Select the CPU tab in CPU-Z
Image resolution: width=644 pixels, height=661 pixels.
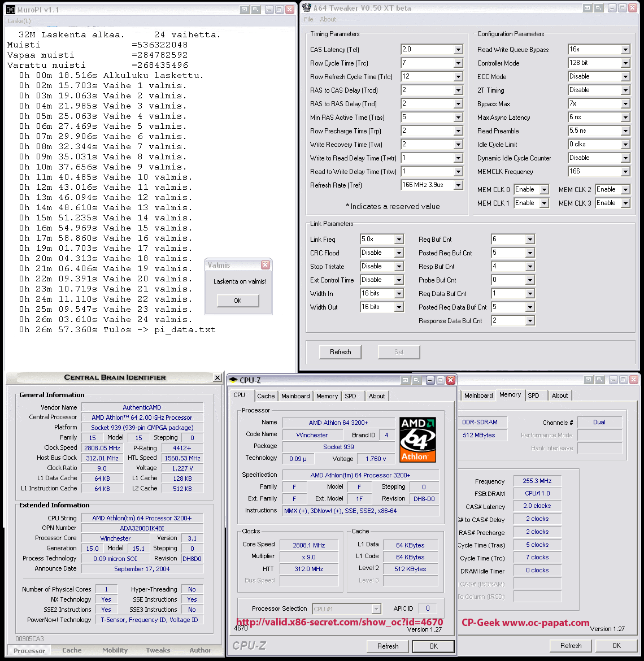(240, 395)
